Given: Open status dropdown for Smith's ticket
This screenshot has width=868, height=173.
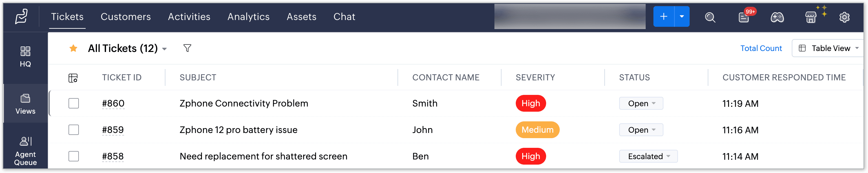Looking at the screenshot, I should tap(641, 103).
